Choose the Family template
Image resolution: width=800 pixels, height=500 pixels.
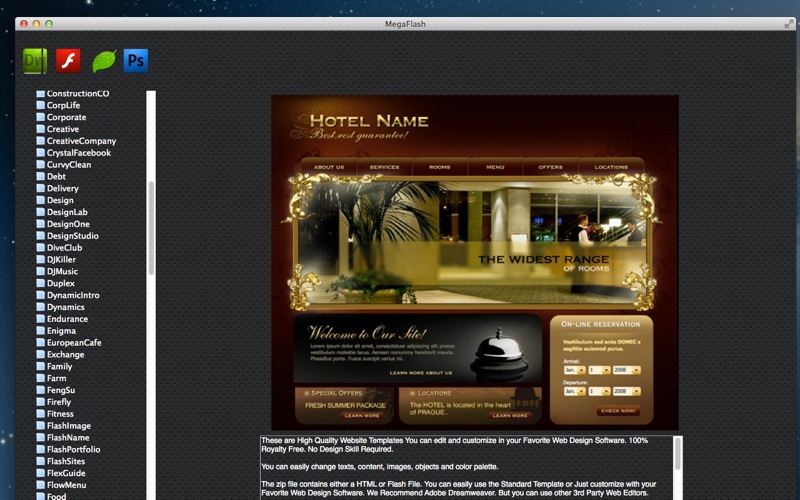click(x=54, y=366)
